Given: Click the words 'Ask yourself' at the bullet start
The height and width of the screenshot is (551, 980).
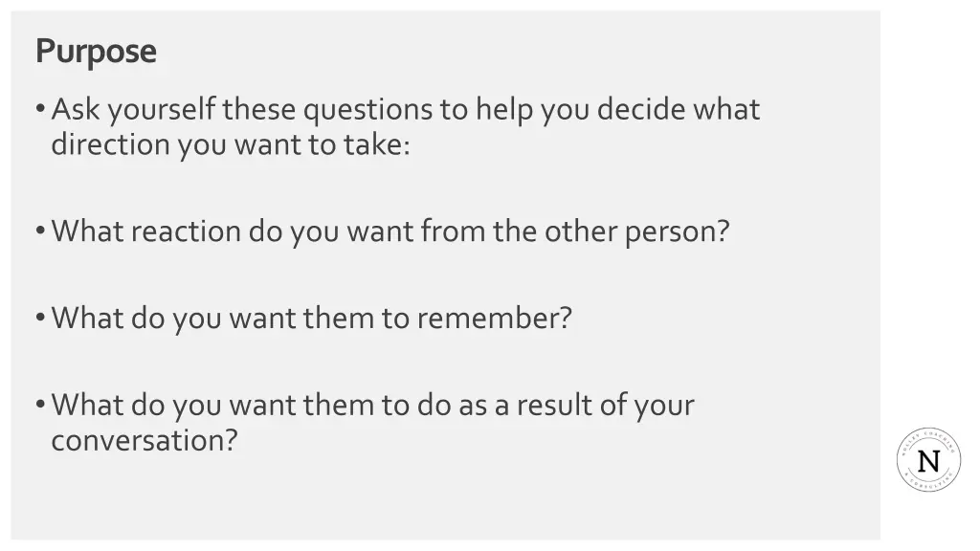Looking at the screenshot, I should pyautogui.click(x=134, y=111).
